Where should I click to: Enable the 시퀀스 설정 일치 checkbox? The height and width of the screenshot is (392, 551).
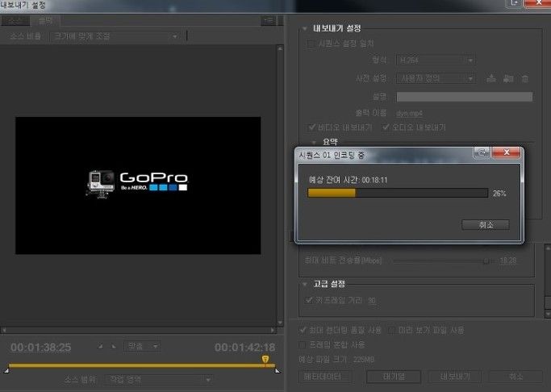[x=311, y=44]
